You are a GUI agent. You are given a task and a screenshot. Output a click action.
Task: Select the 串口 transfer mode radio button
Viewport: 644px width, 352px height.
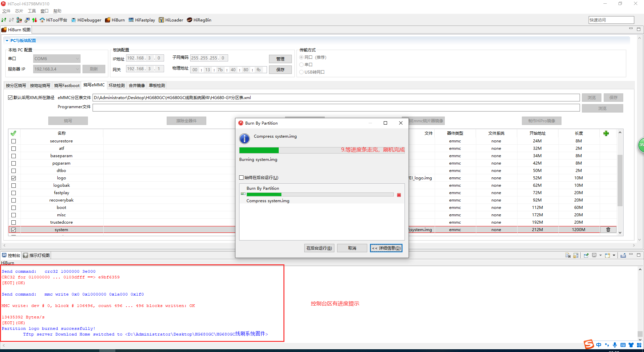302,65
